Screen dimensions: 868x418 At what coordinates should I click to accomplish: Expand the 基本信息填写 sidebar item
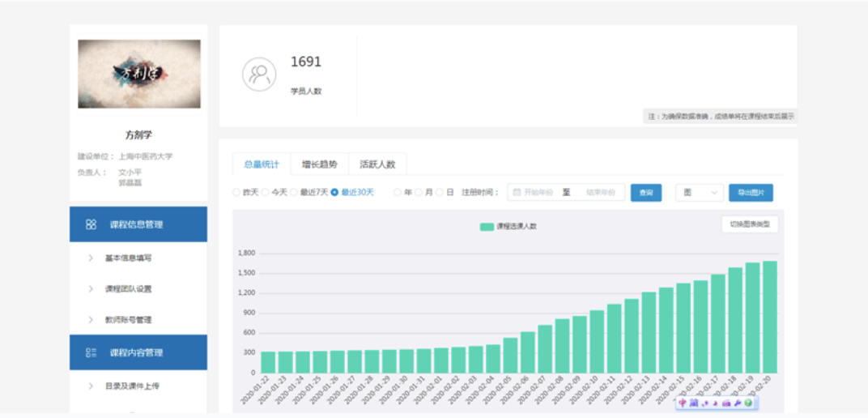(128, 258)
